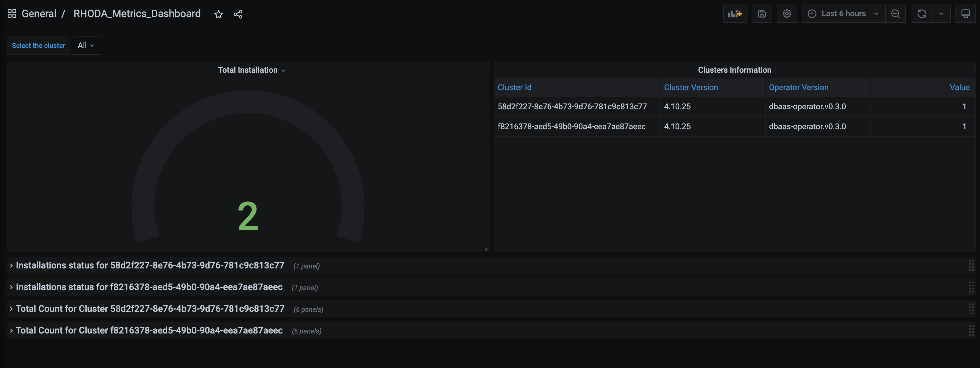980x368 pixels.
Task: Refresh the dashboard data
Action: (x=921, y=13)
